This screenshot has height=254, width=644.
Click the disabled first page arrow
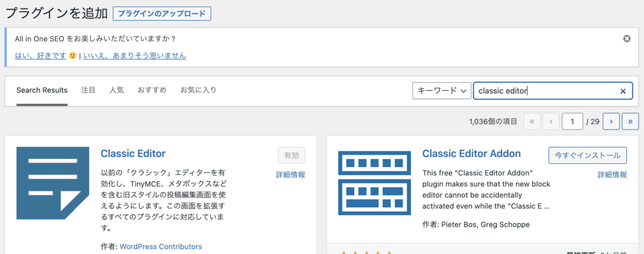tap(532, 122)
